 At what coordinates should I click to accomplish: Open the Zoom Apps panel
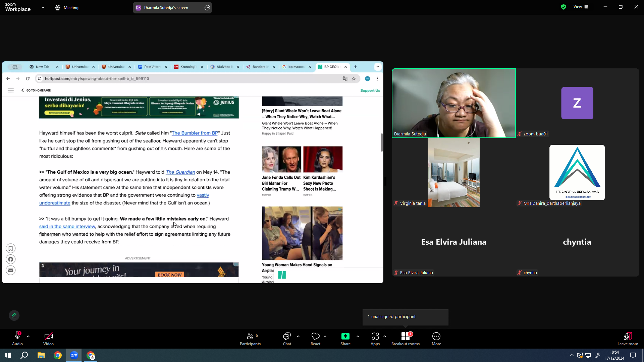pos(375,339)
